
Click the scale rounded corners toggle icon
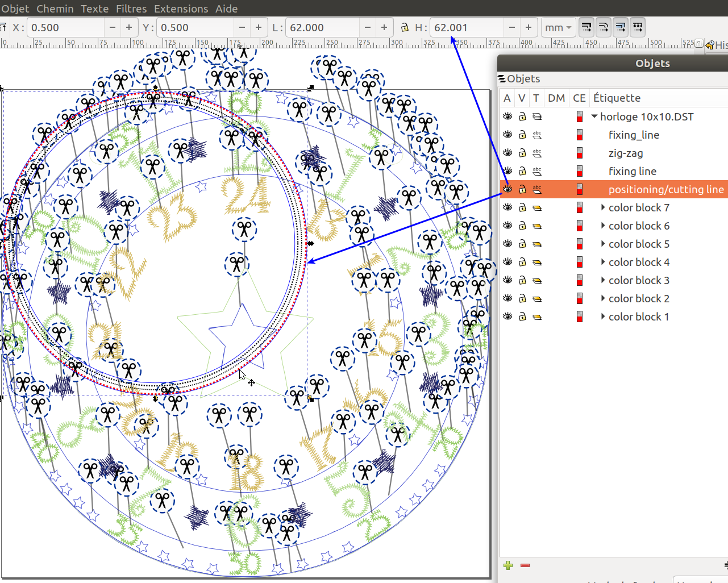click(604, 27)
